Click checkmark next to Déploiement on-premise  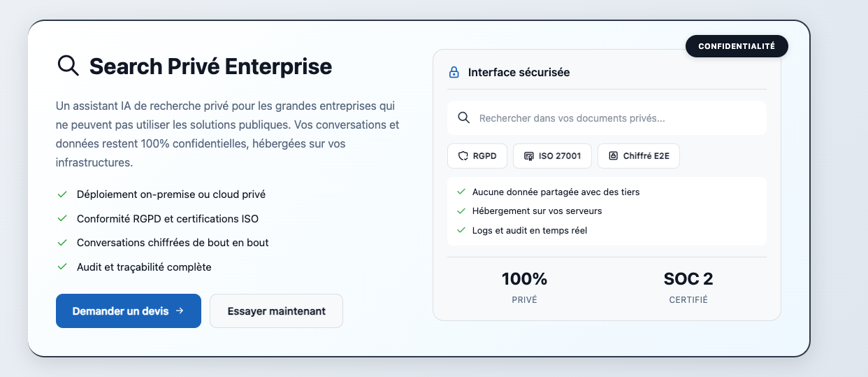point(62,194)
